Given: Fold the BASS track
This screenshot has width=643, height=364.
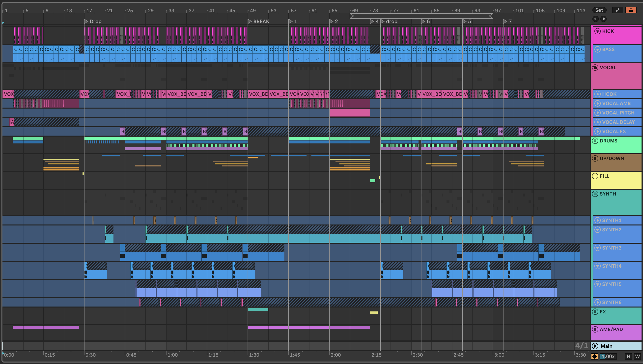Looking at the screenshot, I should [598, 50].
